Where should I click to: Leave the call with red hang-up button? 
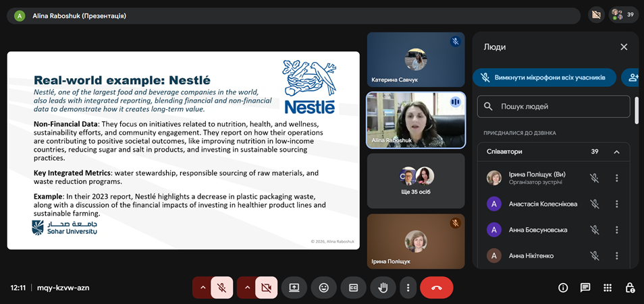(436, 288)
